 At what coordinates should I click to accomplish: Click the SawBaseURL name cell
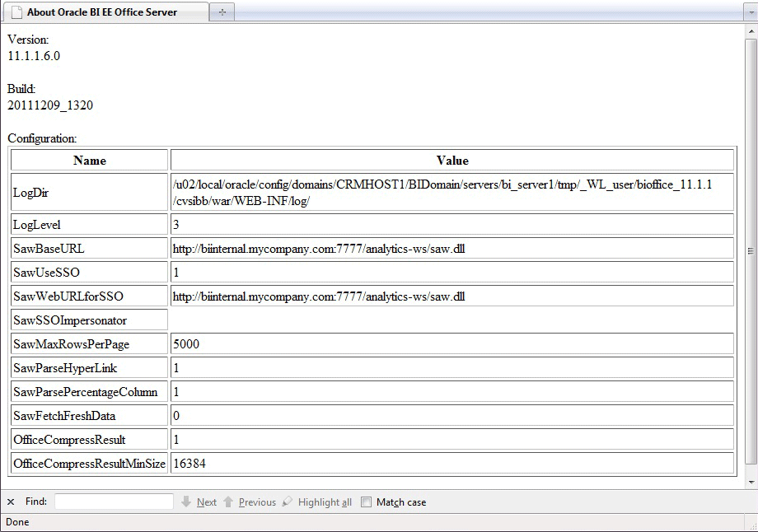point(90,249)
